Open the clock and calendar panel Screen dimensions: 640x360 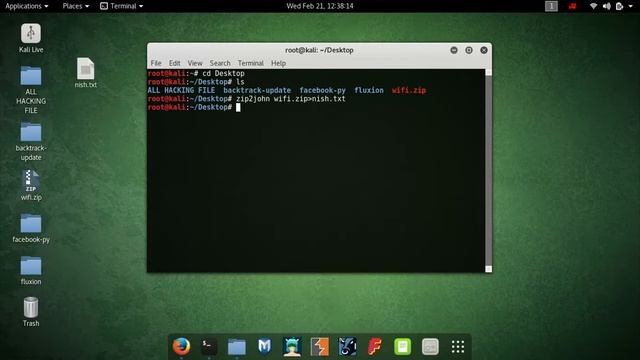pyautogui.click(x=320, y=6)
